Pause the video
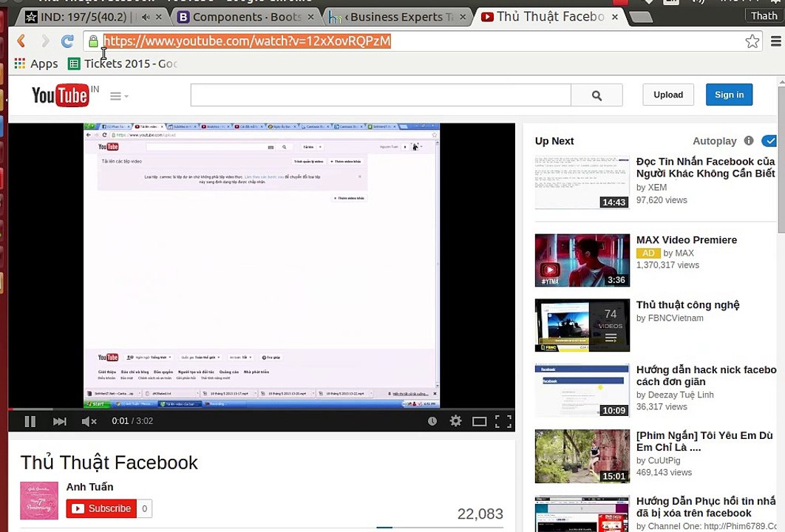The image size is (785, 532). click(x=30, y=421)
